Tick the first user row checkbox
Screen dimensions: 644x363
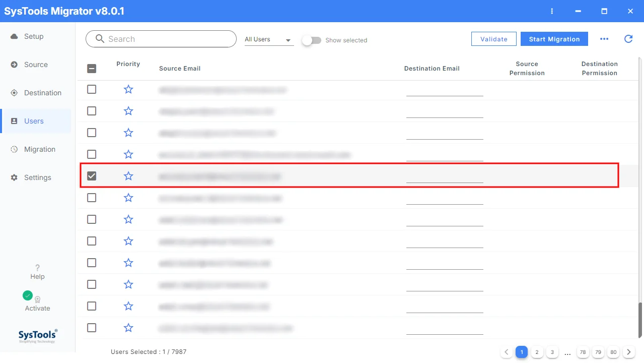pos(92,89)
